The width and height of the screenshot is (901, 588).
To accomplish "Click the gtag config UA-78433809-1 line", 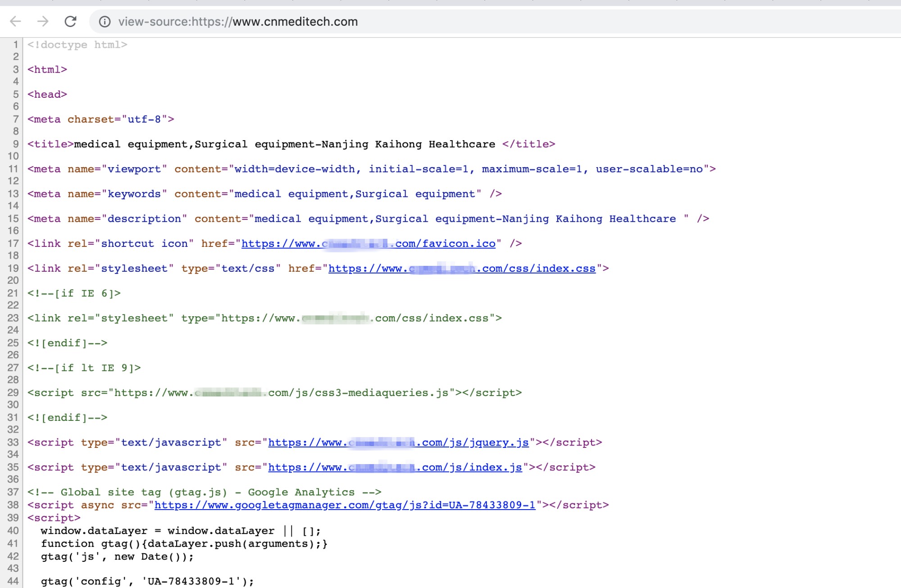I will pos(147,581).
